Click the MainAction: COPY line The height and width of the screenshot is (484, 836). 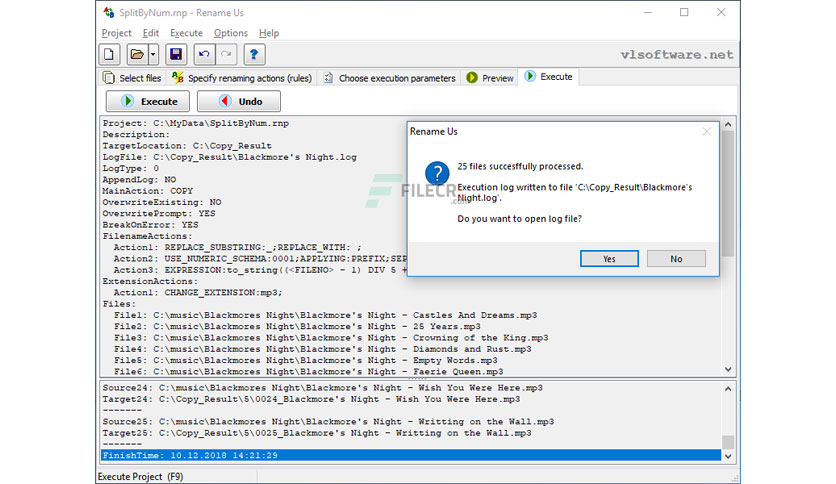coord(148,191)
